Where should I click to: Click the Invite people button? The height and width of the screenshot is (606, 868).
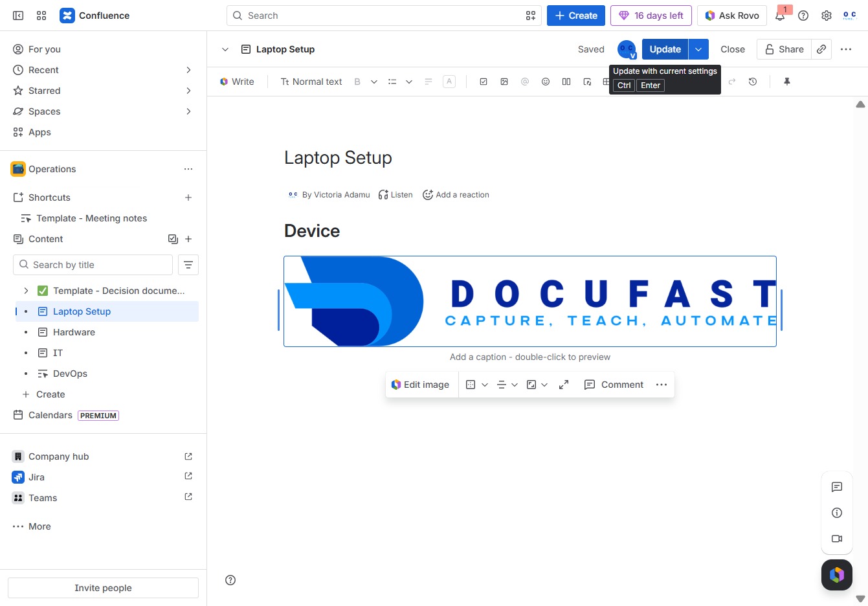point(103,588)
